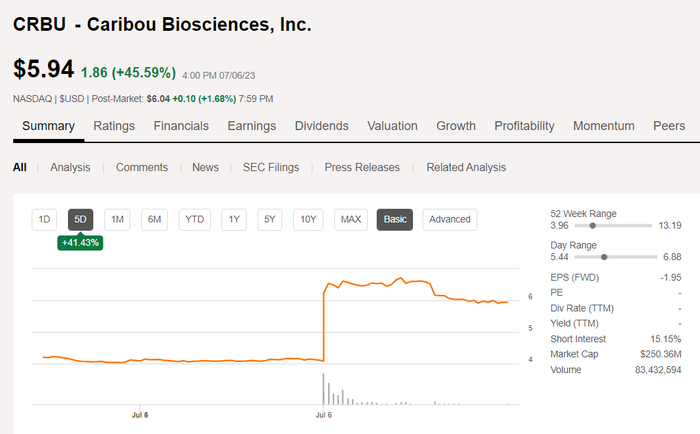Set chart range to 1M
The height and width of the screenshot is (434, 700).
coord(118,219)
